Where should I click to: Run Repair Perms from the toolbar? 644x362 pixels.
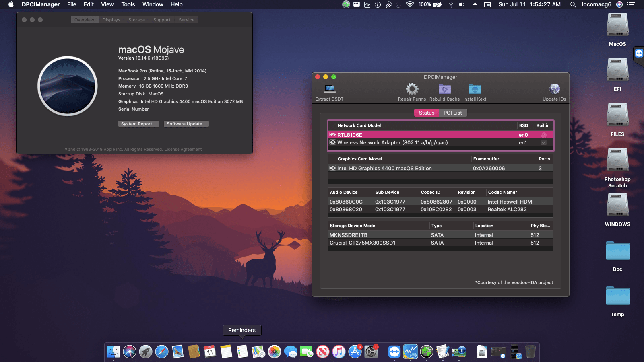point(412,89)
